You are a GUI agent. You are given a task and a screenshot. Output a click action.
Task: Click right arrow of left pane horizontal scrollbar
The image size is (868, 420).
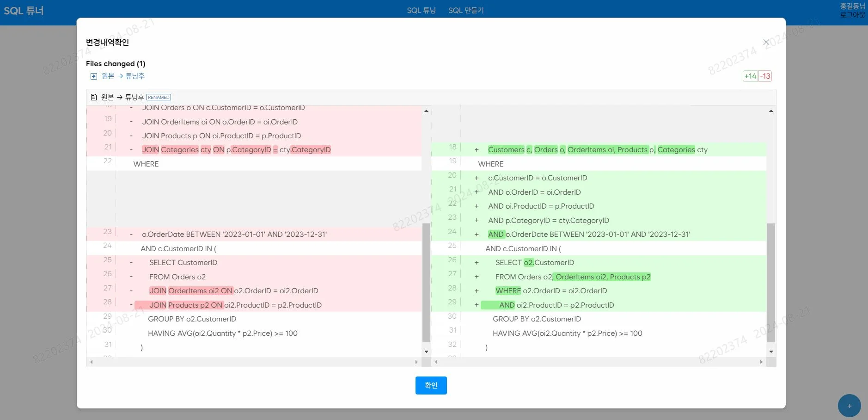[x=416, y=362]
